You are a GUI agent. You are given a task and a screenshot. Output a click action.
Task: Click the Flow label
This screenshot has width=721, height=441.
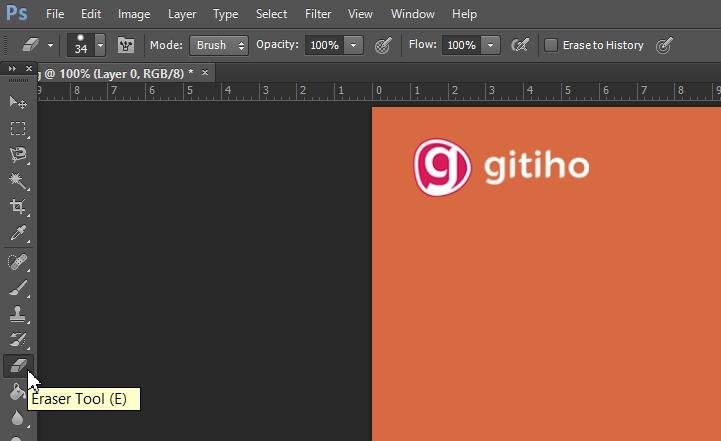click(422, 45)
